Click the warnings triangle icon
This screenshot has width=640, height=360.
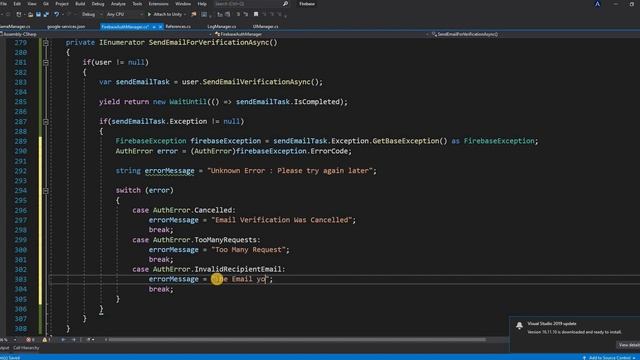click(44, 340)
